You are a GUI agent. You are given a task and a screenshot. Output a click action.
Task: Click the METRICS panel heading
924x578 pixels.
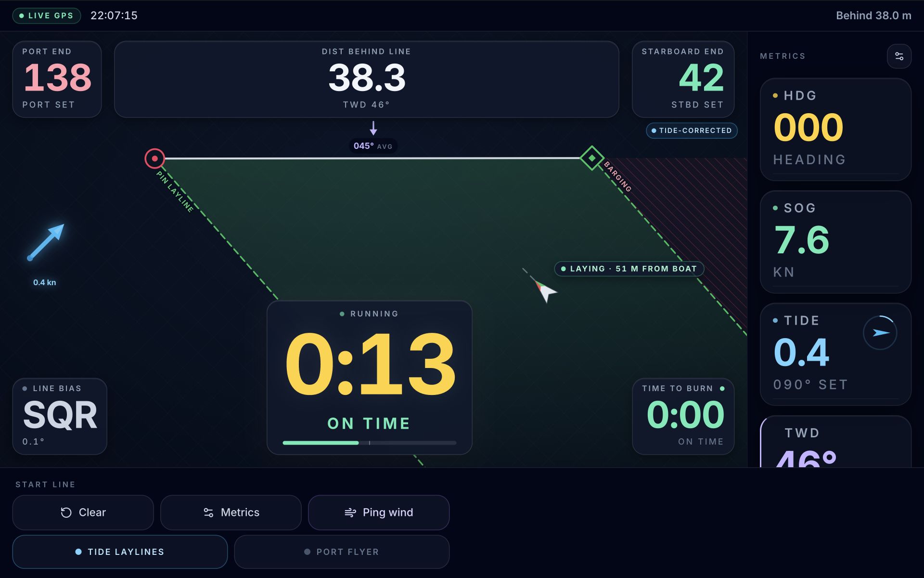783,56
